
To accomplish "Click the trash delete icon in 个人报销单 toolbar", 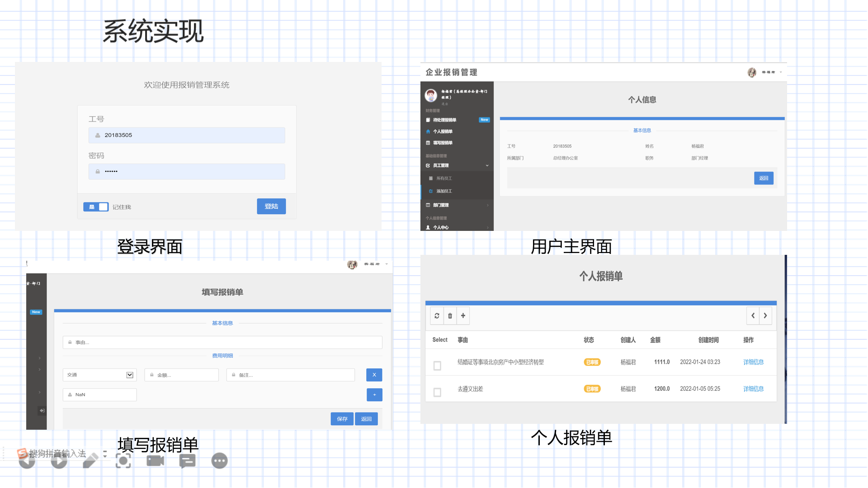I will point(450,316).
